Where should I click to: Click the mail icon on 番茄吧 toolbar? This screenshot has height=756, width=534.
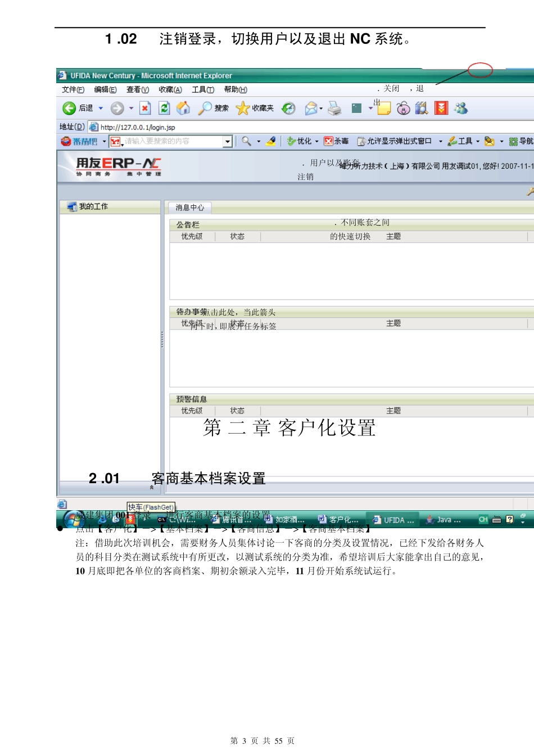pos(490,141)
